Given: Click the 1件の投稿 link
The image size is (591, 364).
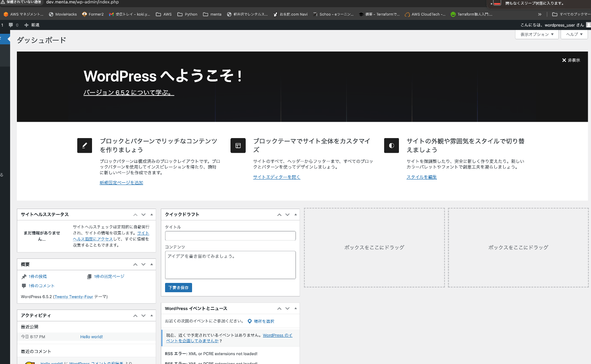Looking at the screenshot, I should 38,277.
